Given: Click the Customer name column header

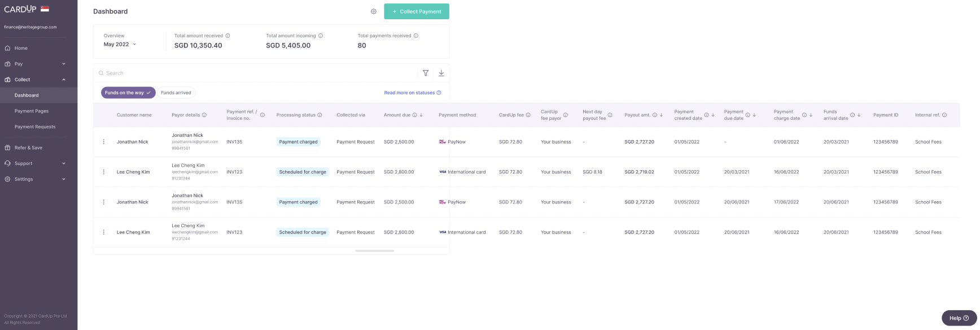Looking at the screenshot, I should (x=134, y=115).
